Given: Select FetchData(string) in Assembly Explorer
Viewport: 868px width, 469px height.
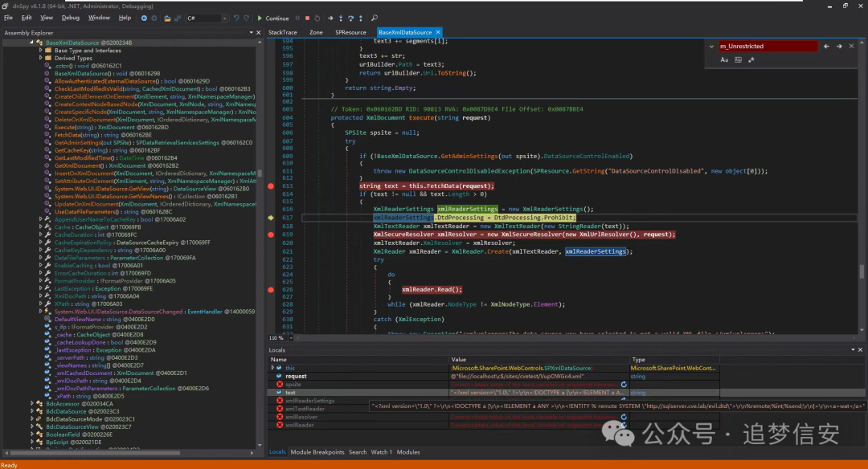Looking at the screenshot, I should (103, 135).
